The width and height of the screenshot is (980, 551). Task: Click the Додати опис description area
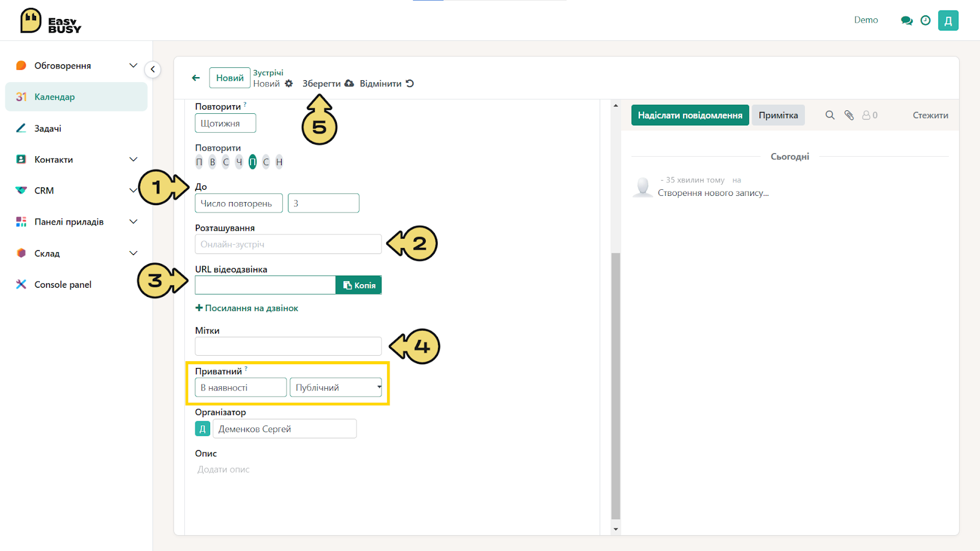[224, 470]
